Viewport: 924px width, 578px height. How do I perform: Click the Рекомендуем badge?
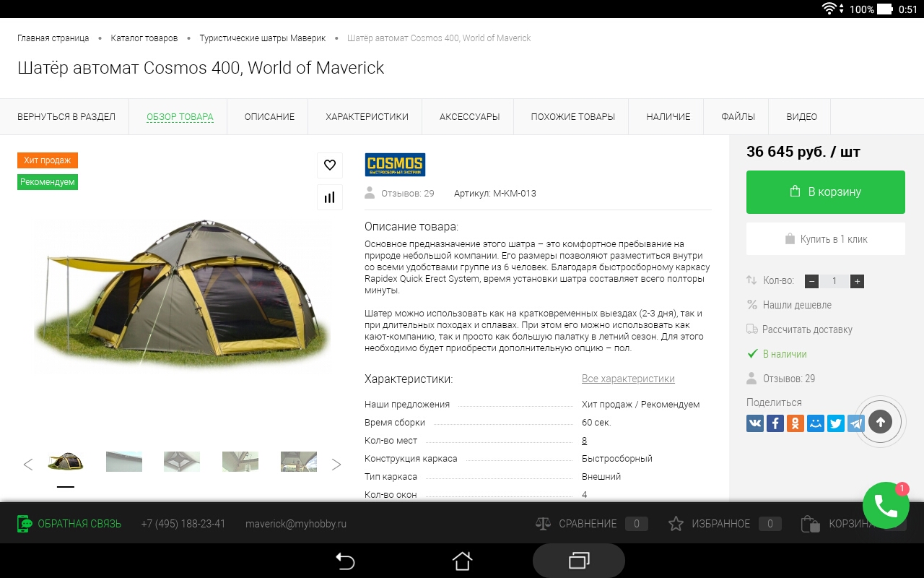(x=48, y=182)
